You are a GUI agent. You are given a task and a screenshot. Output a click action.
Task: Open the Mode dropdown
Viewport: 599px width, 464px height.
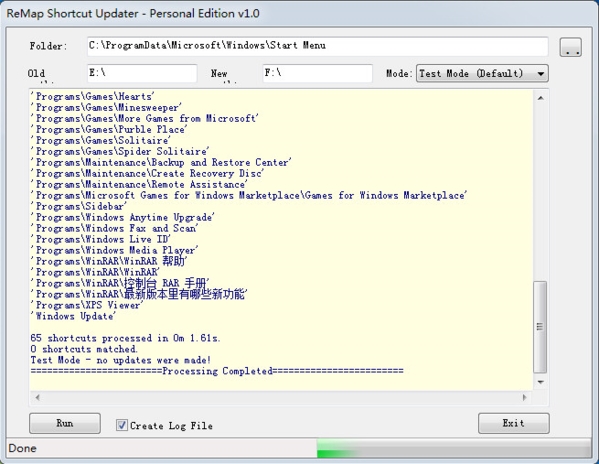[x=482, y=73]
